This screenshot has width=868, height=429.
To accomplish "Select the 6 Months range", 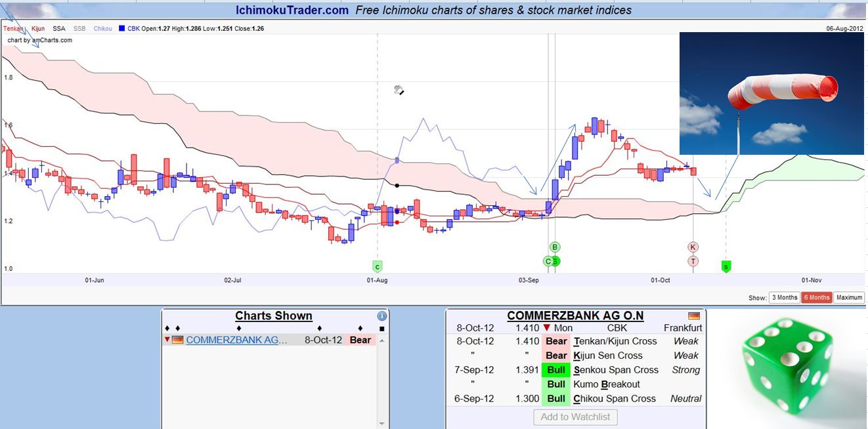I will click(x=816, y=297).
